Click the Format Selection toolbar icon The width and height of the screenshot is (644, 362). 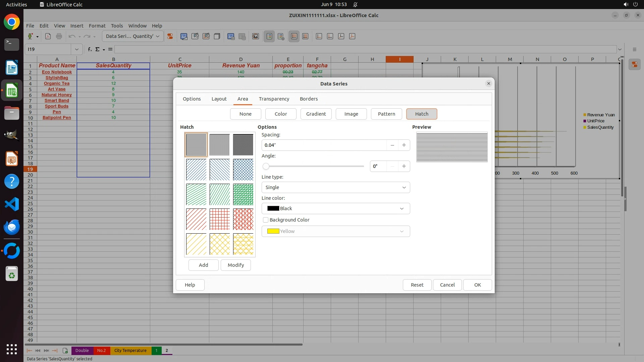170,36
